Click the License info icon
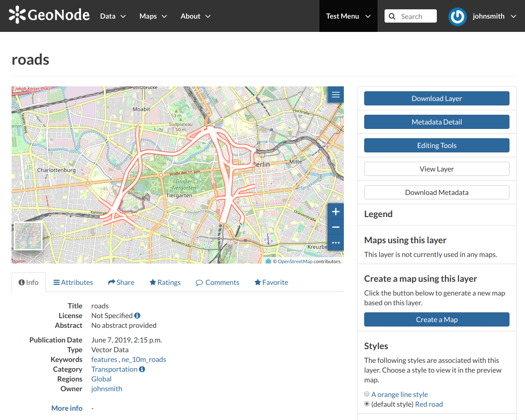This screenshot has width=525, height=420. pos(137,315)
